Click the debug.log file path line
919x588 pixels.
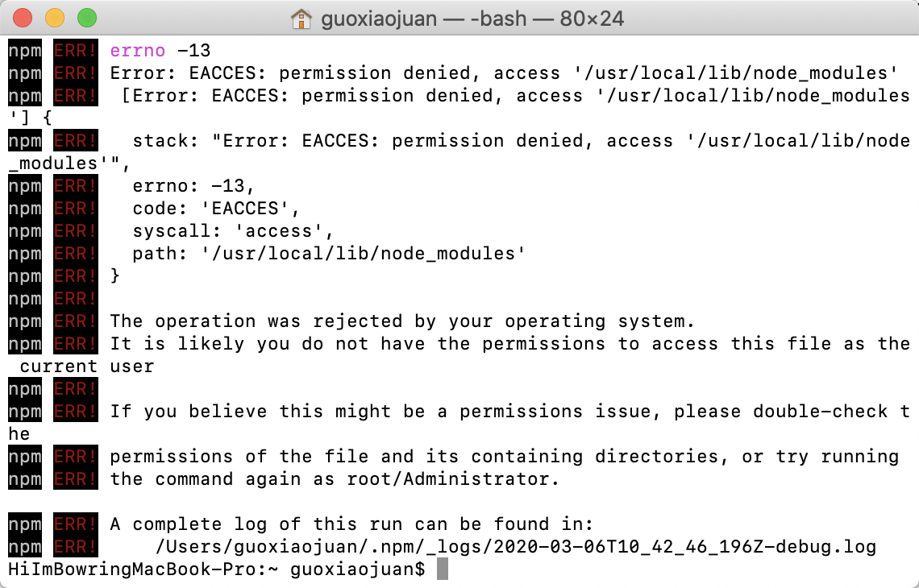515,547
